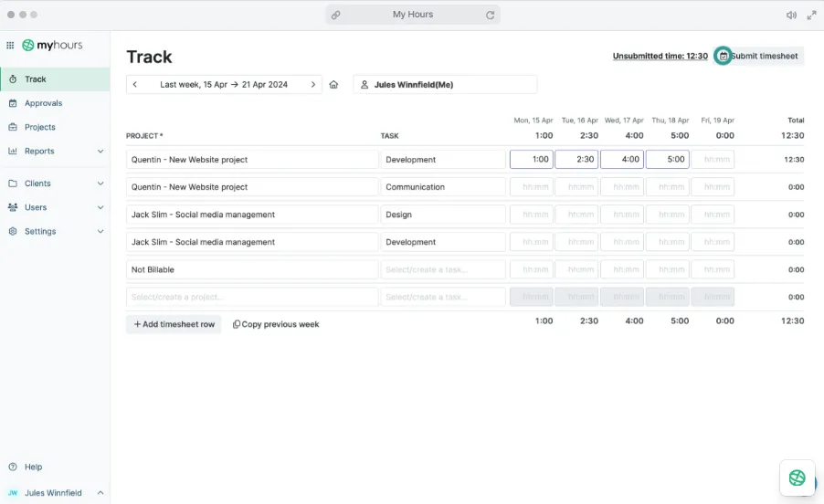Go to previous week arrow
This screenshot has width=824, height=504.
click(135, 85)
